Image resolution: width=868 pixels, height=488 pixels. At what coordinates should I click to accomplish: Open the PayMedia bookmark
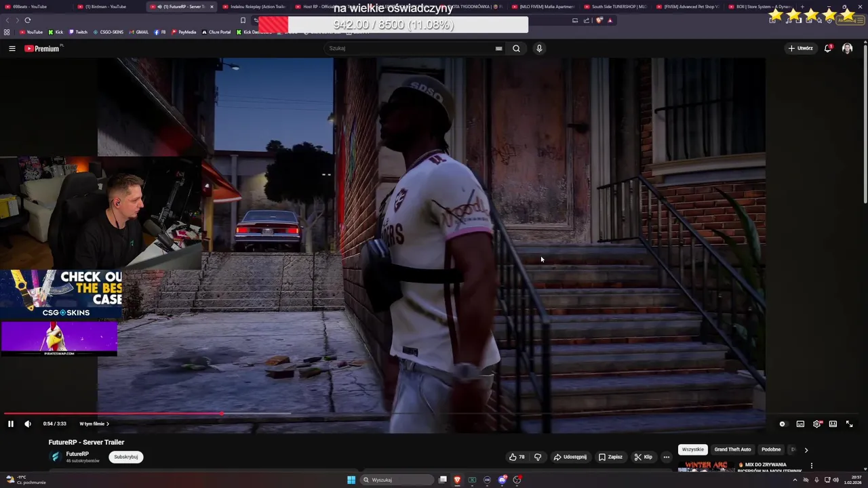pyautogui.click(x=184, y=32)
